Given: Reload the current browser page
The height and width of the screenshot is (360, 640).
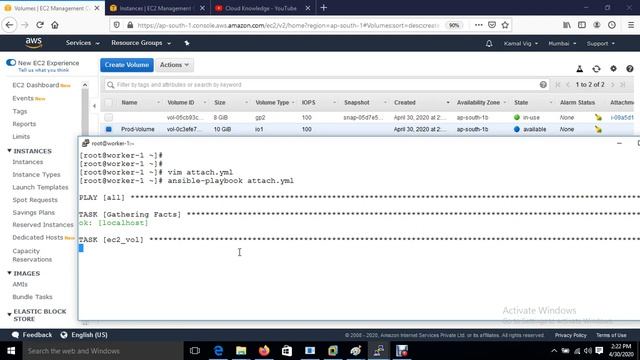Looking at the screenshot, I should [x=40, y=25].
